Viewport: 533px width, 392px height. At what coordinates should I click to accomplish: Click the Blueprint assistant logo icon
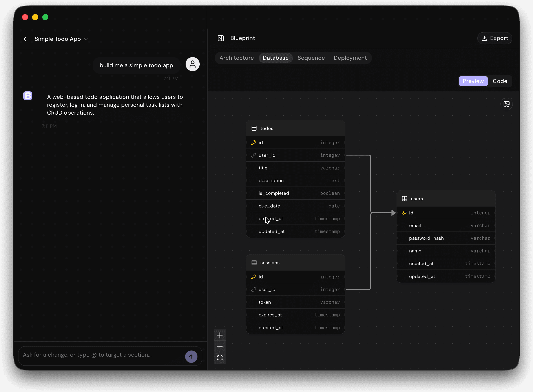tap(28, 96)
